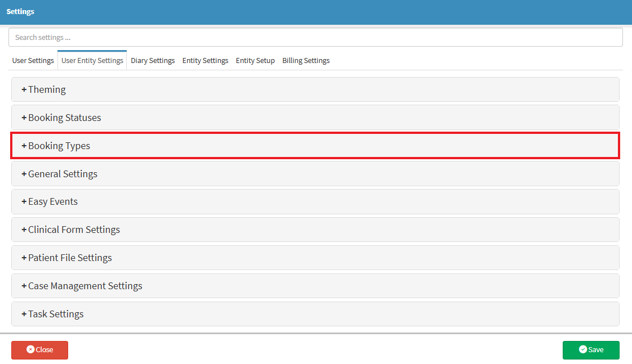Open the Diary Settings tab

[x=153, y=60]
